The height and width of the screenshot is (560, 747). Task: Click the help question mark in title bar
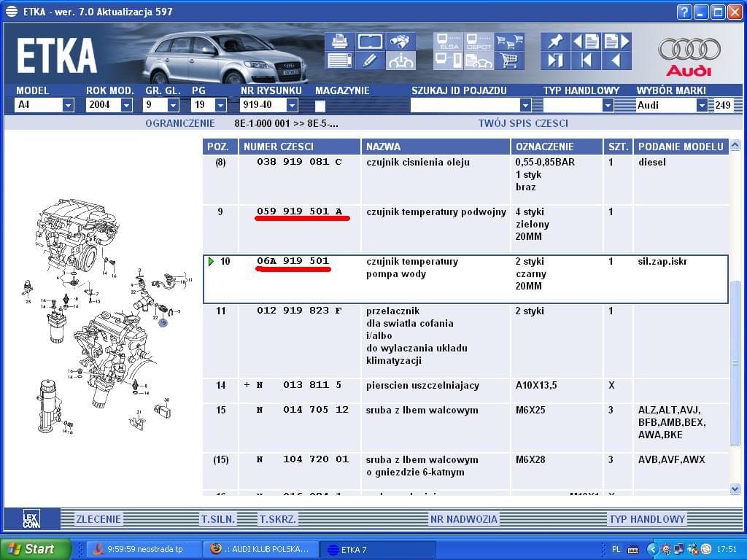(684, 12)
